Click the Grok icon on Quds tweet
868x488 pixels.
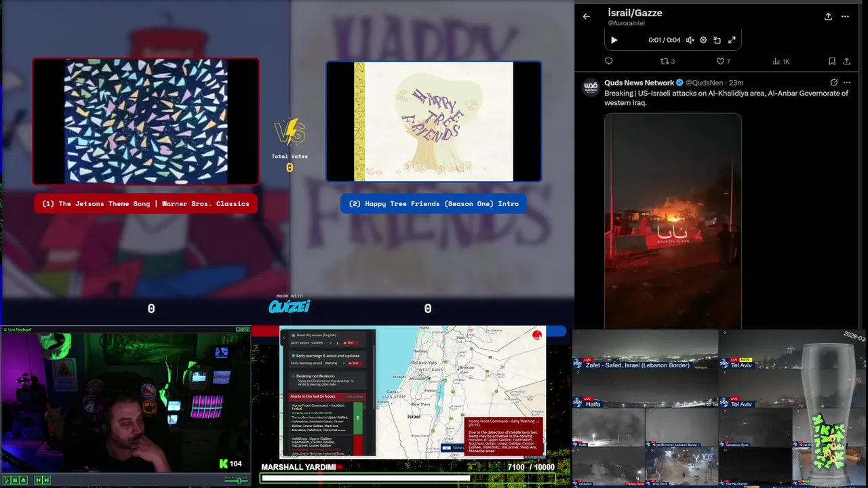[833, 83]
